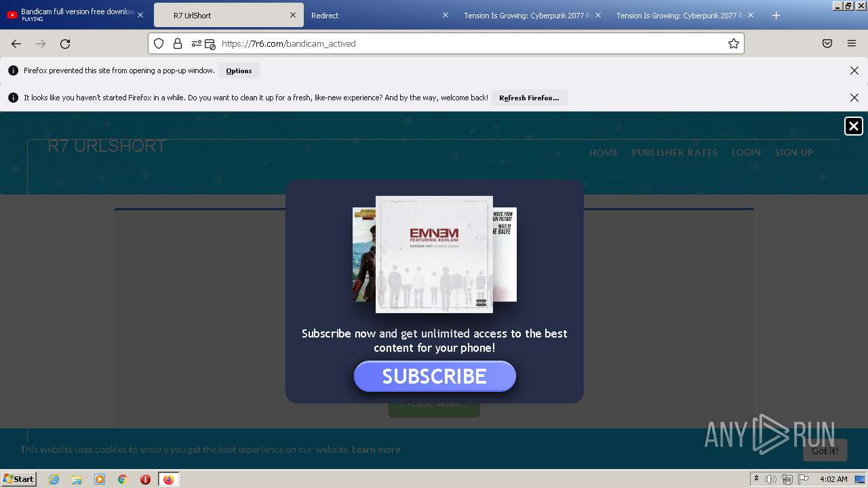This screenshot has height=488, width=868.
Task: Dismiss the pop-up blocked notification bar
Action: (854, 70)
